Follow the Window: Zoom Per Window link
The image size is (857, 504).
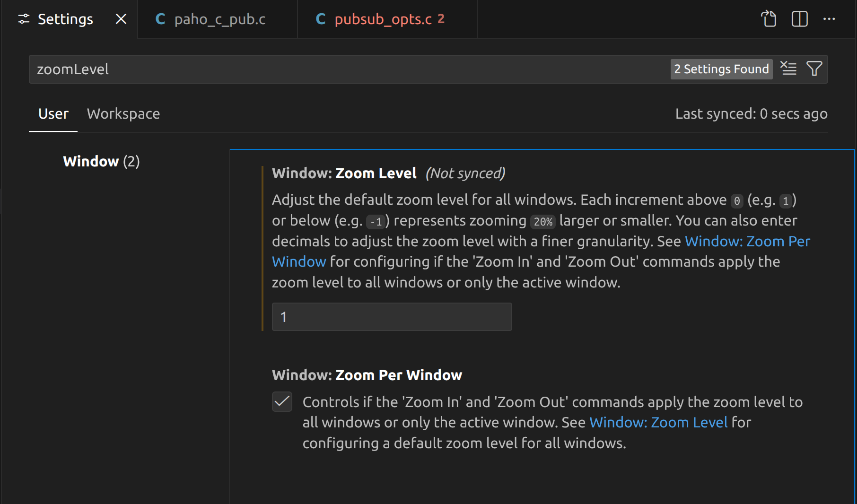(747, 242)
